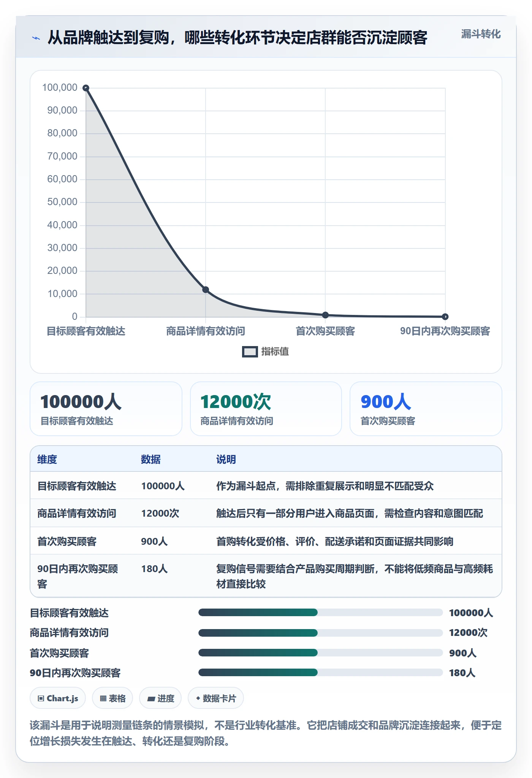Click the footer note starting 该漏斗是用于说明
This screenshot has width=532, height=778.
click(266, 733)
